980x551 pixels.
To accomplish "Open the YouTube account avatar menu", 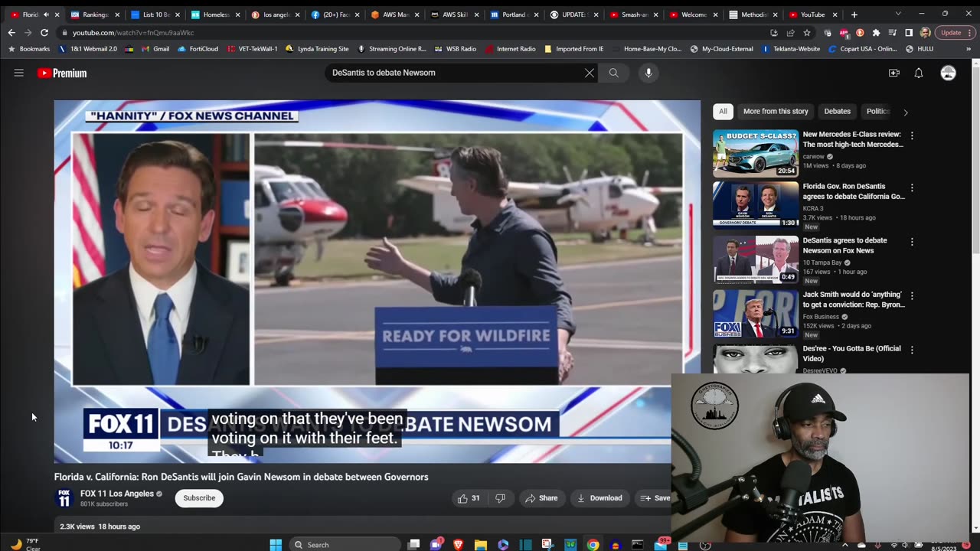I will [x=948, y=73].
